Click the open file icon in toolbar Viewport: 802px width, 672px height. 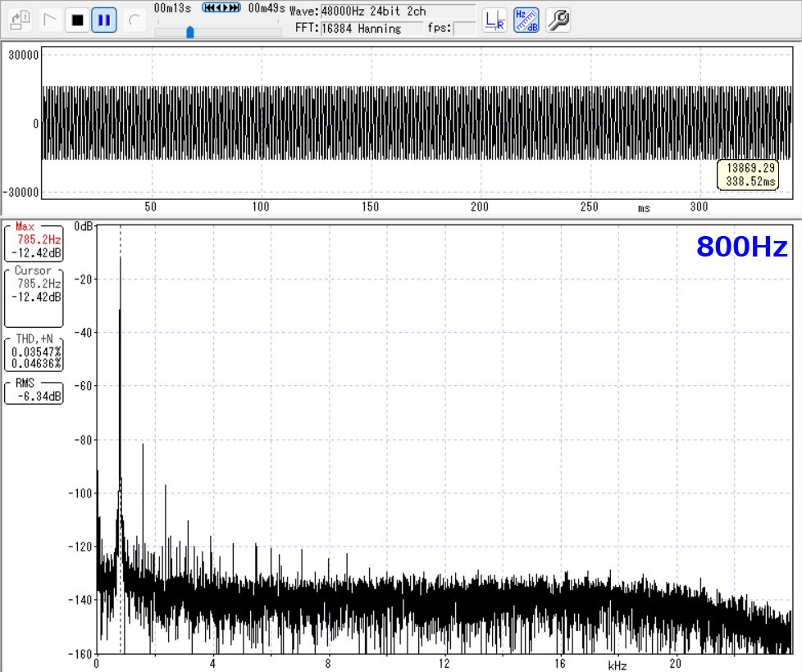coord(21,20)
